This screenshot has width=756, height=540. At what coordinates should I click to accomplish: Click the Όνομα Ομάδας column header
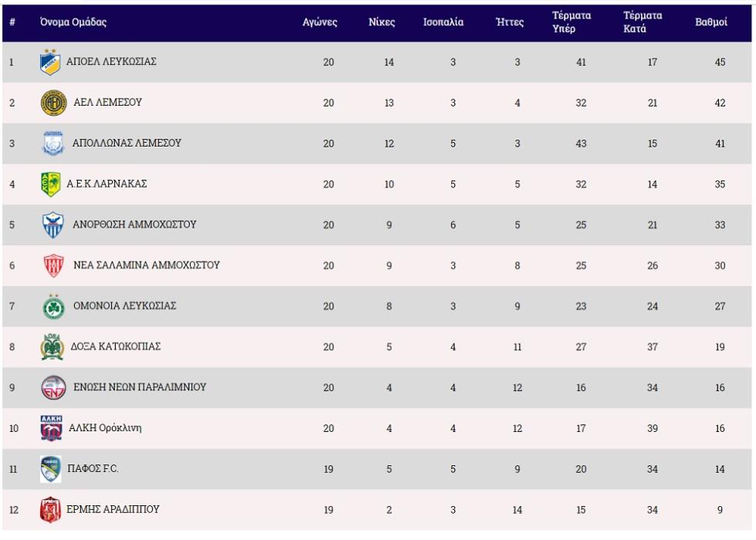click(73, 22)
